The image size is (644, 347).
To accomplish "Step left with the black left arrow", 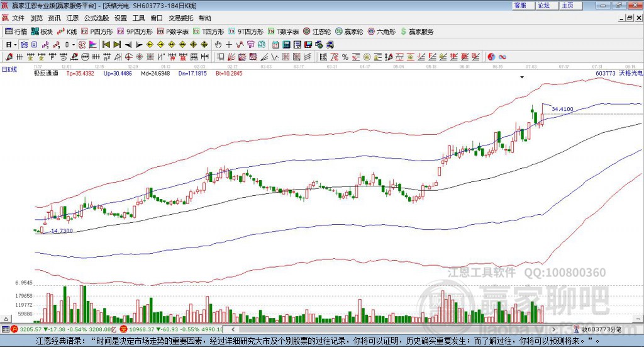I will click(x=128, y=45).
